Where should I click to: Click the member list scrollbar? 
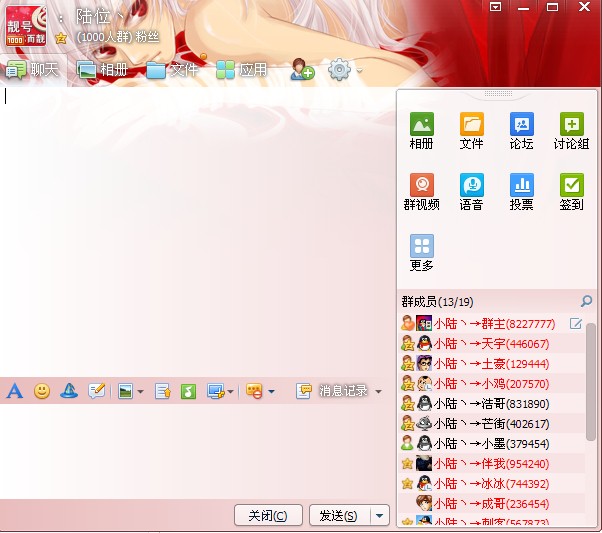pos(590,382)
